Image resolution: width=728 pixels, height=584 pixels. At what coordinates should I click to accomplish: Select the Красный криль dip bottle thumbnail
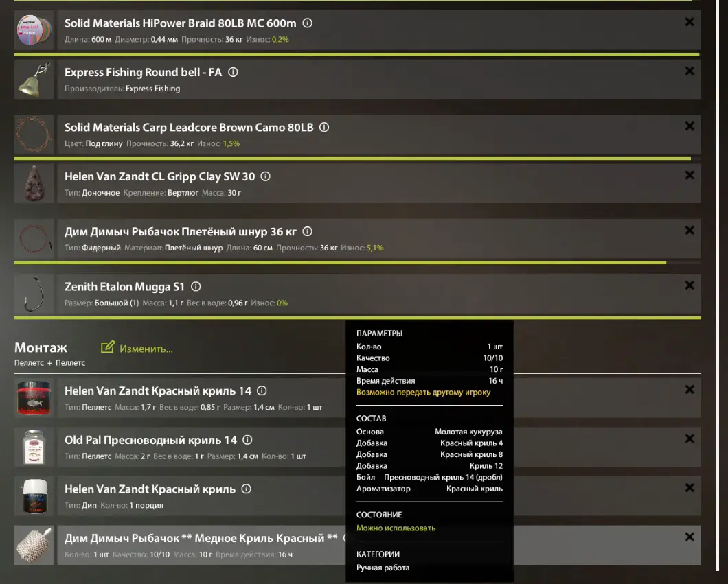[x=34, y=496]
